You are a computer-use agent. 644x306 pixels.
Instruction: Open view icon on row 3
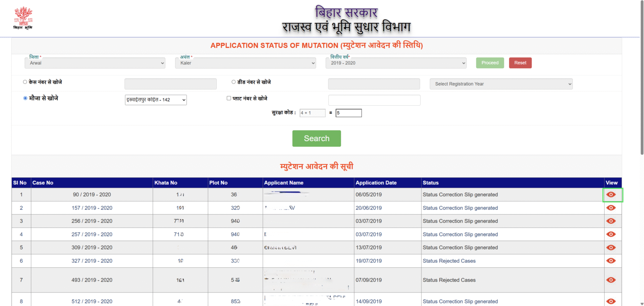tap(611, 221)
